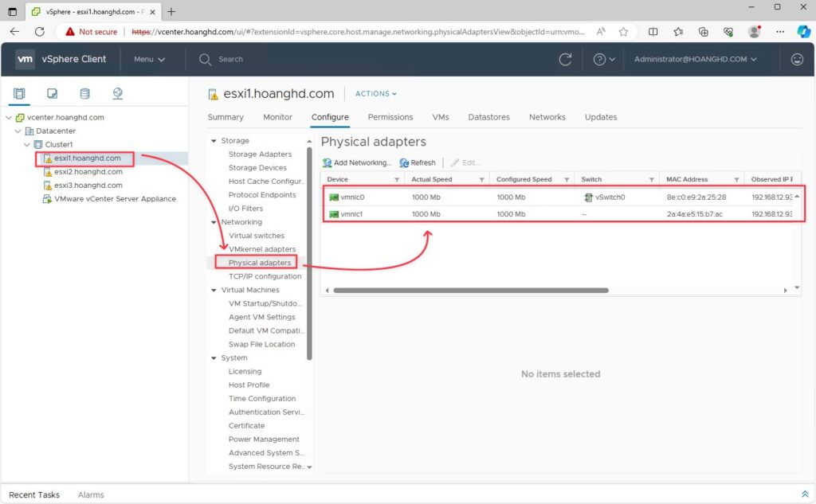Image resolution: width=816 pixels, height=504 pixels.
Task: Open the browser split screen icon
Action: (653, 32)
